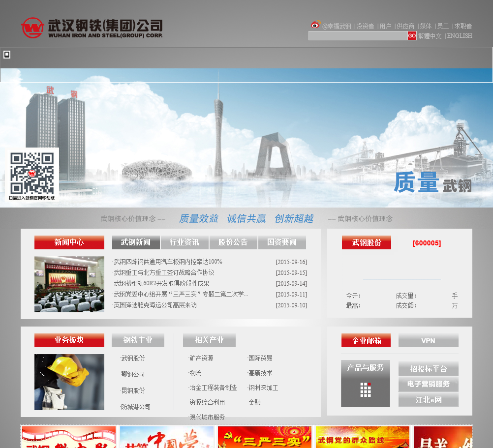The height and width of the screenshot is (448, 493).
Task: Click the 新闻中心 red header button
Action: point(69,242)
